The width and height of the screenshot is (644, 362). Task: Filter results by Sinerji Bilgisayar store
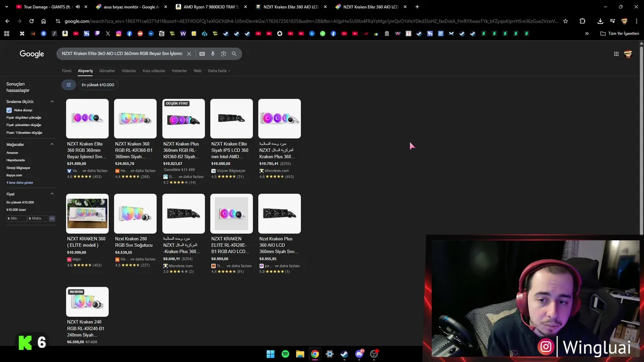(x=18, y=168)
